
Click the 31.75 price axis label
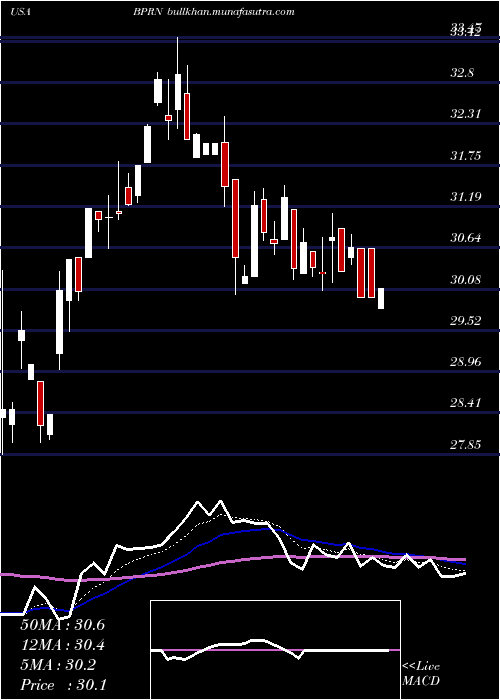(466, 155)
